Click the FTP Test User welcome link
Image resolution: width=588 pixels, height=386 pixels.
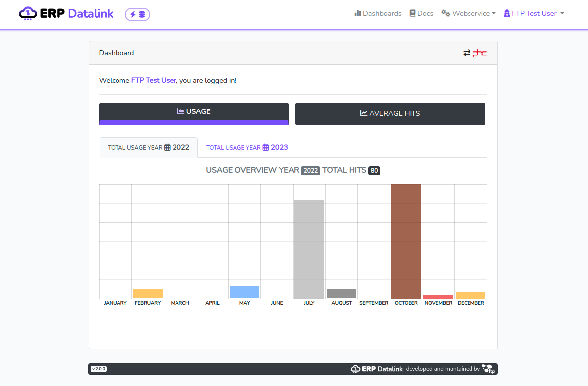pyautogui.click(x=153, y=80)
